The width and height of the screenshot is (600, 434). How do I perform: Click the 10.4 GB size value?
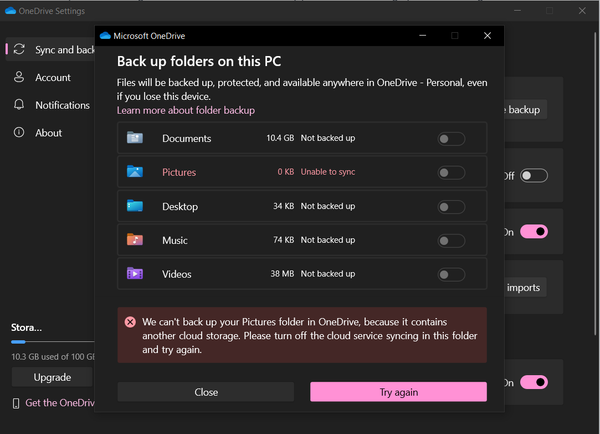pyautogui.click(x=280, y=138)
